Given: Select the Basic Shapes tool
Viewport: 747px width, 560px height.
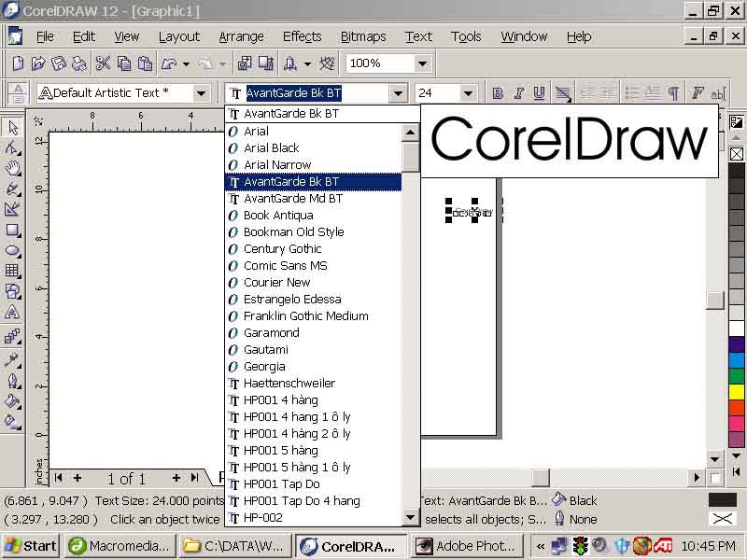Looking at the screenshot, I should click(x=13, y=291).
